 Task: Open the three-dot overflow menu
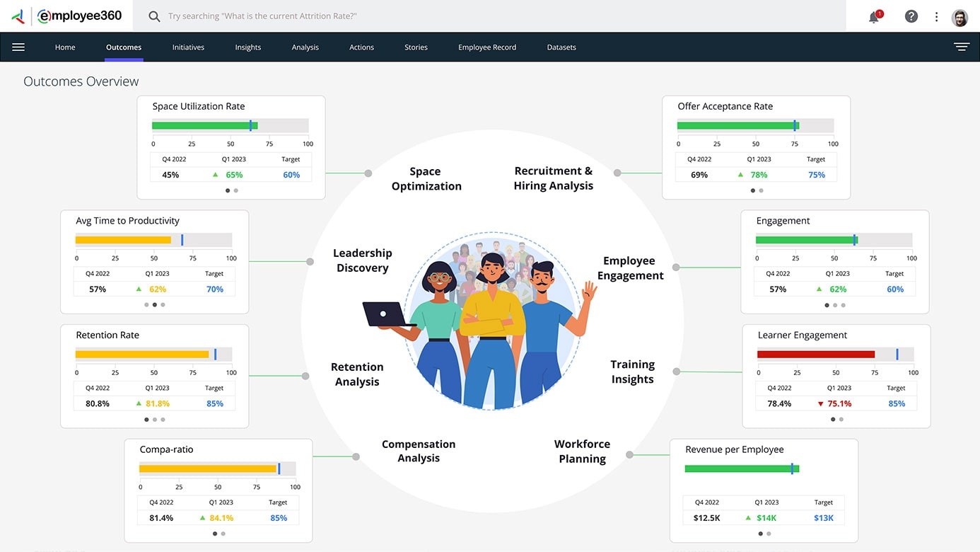(x=936, y=16)
